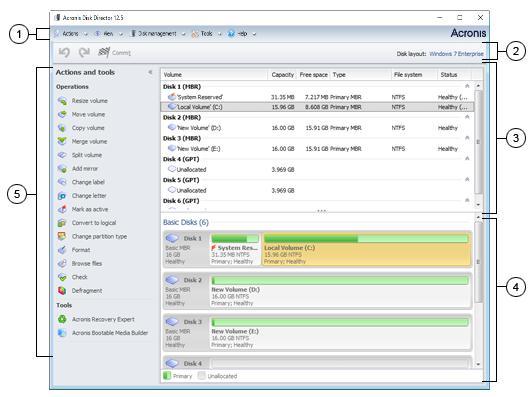Viewport: 529px width, 397px height.
Task: Click the Disk 1 drive icon in Basic Disks
Action: coord(172,238)
